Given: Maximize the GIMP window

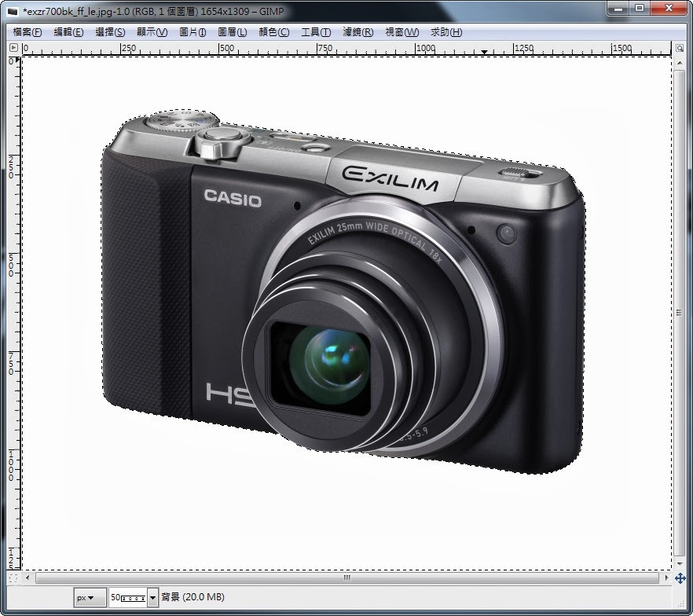Looking at the screenshot, I should click(x=639, y=9).
